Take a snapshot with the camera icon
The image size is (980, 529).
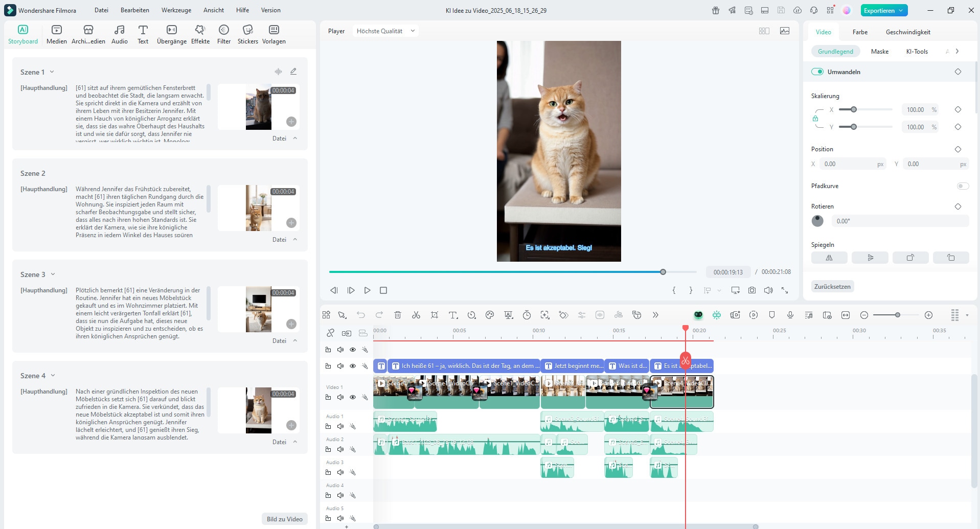tap(752, 290)
